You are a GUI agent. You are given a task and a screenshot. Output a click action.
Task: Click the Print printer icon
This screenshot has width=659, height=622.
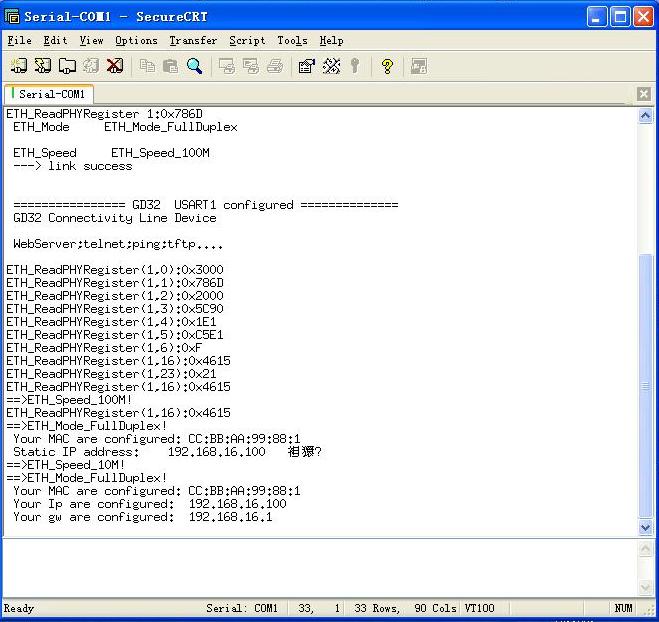(275, 66)
